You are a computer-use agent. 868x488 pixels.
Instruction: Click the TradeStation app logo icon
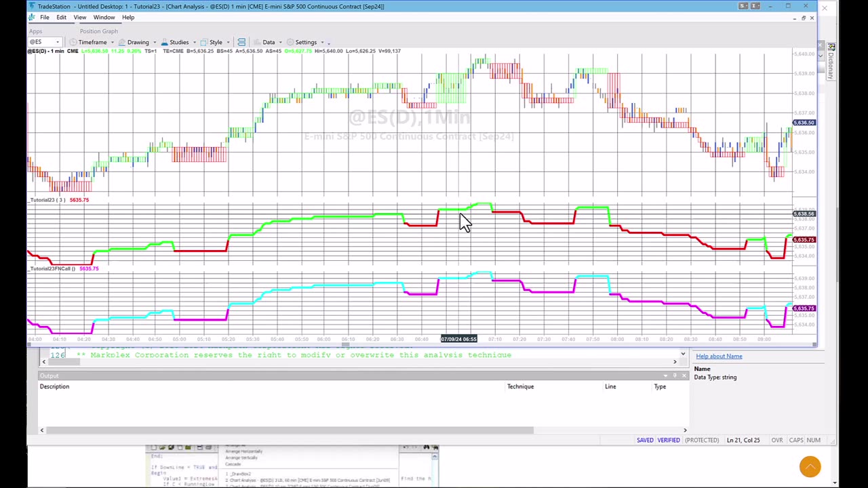point(33,6)
